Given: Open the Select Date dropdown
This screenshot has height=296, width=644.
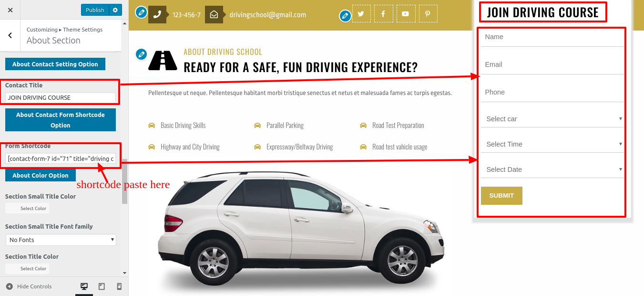Looking at the screenshot, I should (552, 169).
